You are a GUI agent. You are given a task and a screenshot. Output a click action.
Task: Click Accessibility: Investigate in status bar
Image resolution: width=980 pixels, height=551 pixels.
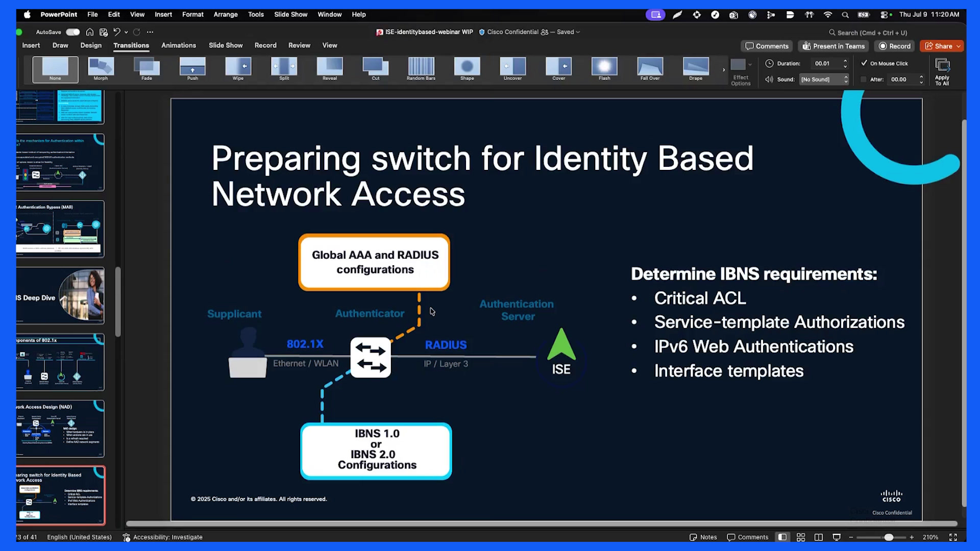pos(163,537)
